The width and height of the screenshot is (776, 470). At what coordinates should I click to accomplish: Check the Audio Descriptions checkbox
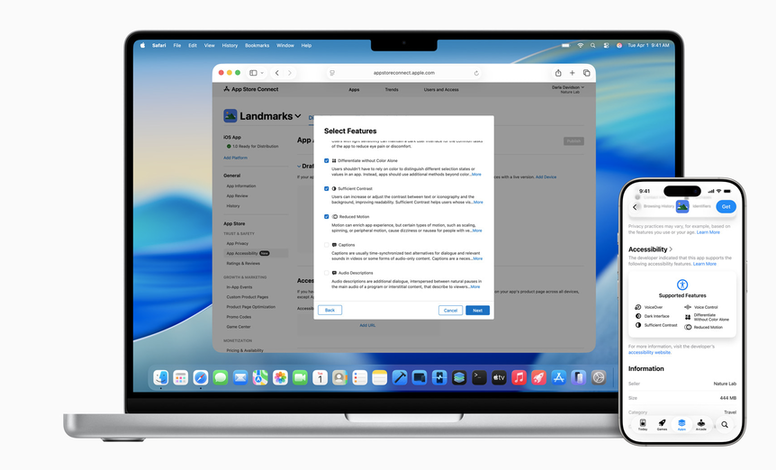[x=326, y=273]
